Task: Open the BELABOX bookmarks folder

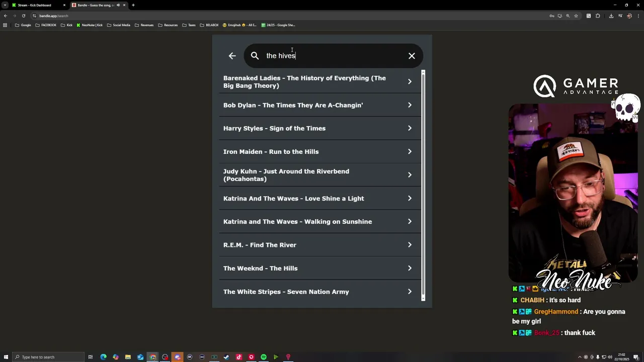Action: coord(209,25)
